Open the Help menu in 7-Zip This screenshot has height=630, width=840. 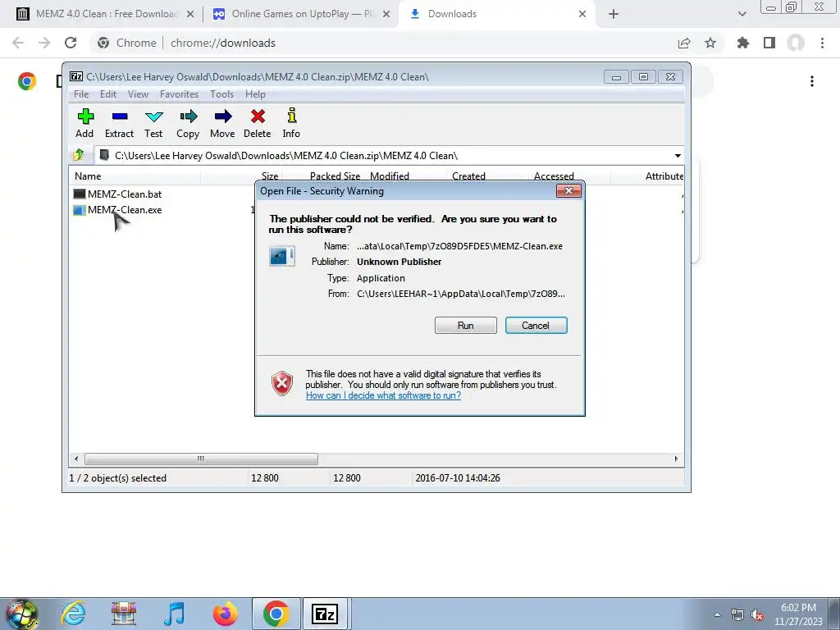[256, 94]
